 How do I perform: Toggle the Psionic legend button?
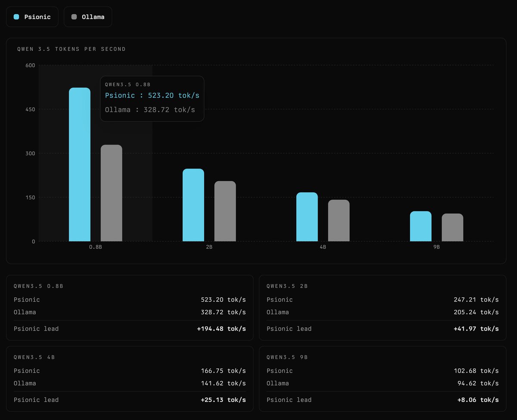[x=32, y=17]
